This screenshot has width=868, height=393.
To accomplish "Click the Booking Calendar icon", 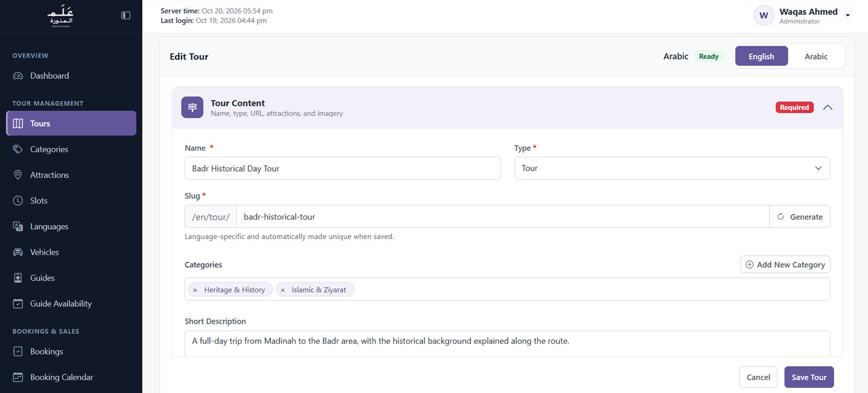I will click(x=18, y=377).
